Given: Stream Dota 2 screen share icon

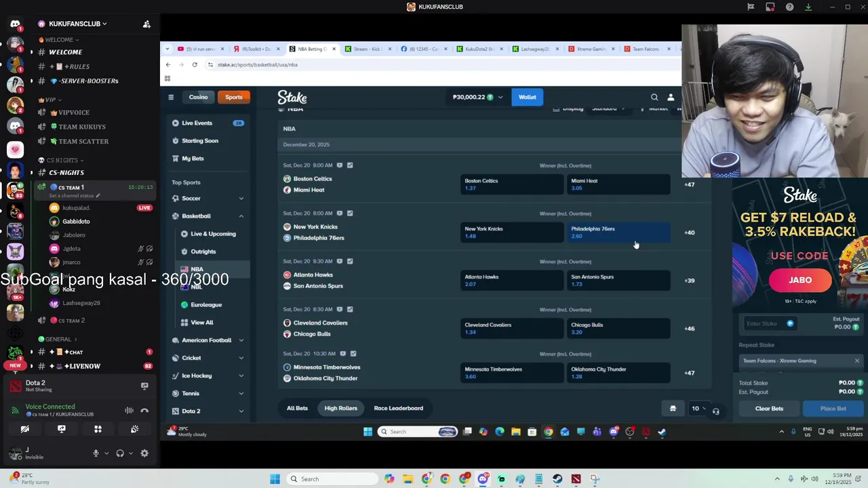Looking at the screenshot, I should 144,386.
